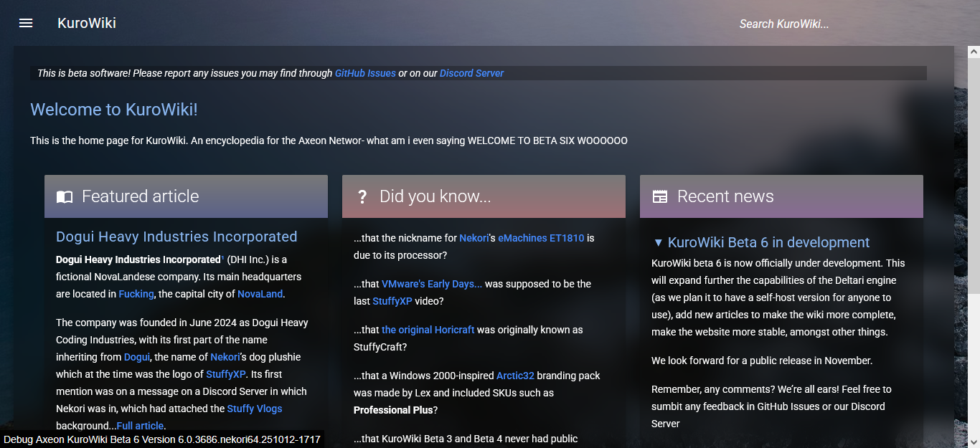980x448 pixels.
Task: Open the Dogui Heavy Industries Incorporated article
Action: (176, 237)
